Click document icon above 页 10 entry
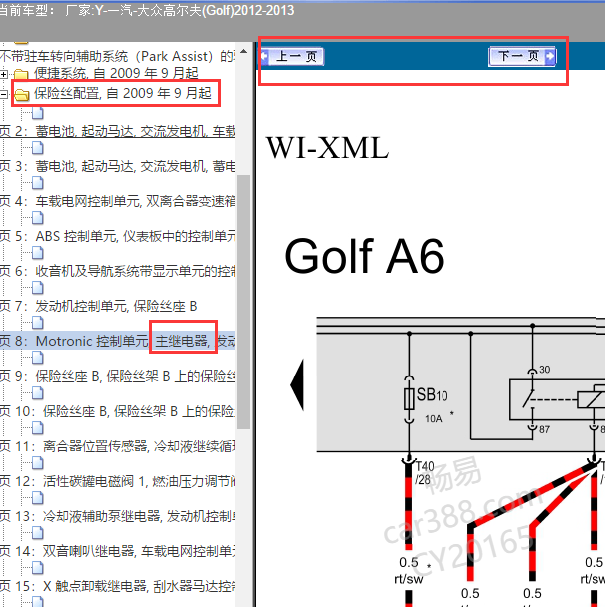605x607 pixels. pos(38,393)
